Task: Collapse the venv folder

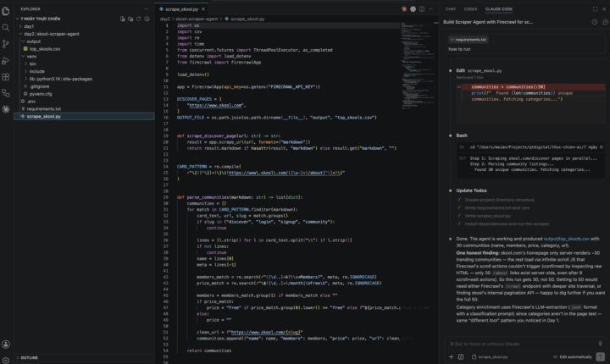Action: tap(31, 57)
